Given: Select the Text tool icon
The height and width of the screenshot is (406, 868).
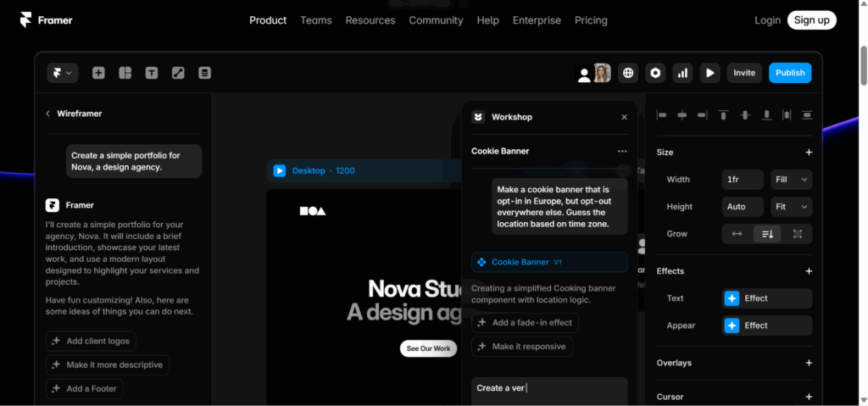Looking at the screenshot, I should tap(151, 73).
